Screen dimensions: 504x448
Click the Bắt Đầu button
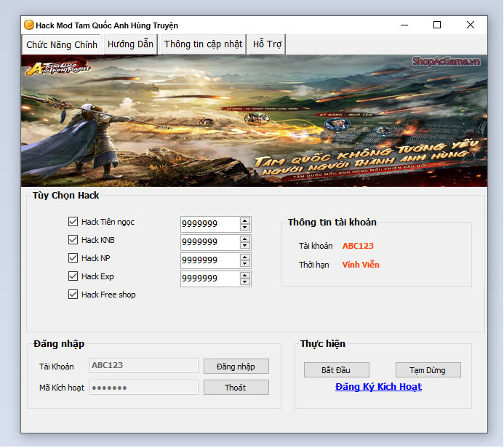pos(337,370)
